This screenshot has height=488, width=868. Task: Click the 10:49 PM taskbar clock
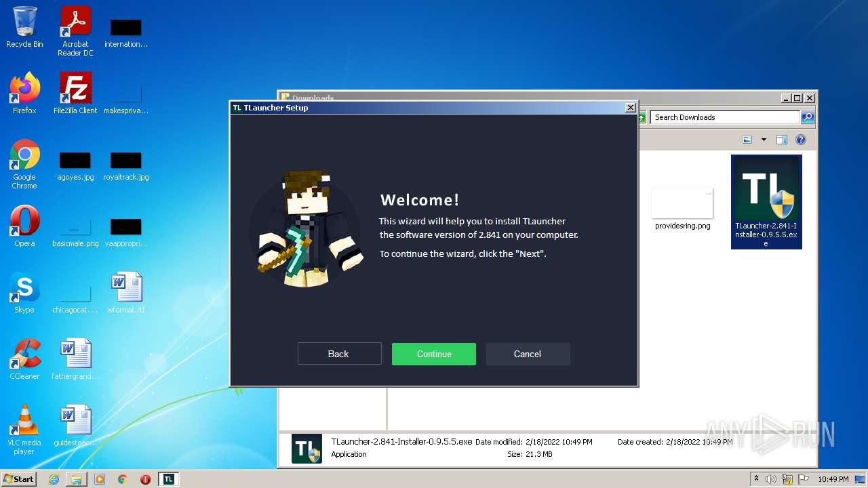point(833,479)
